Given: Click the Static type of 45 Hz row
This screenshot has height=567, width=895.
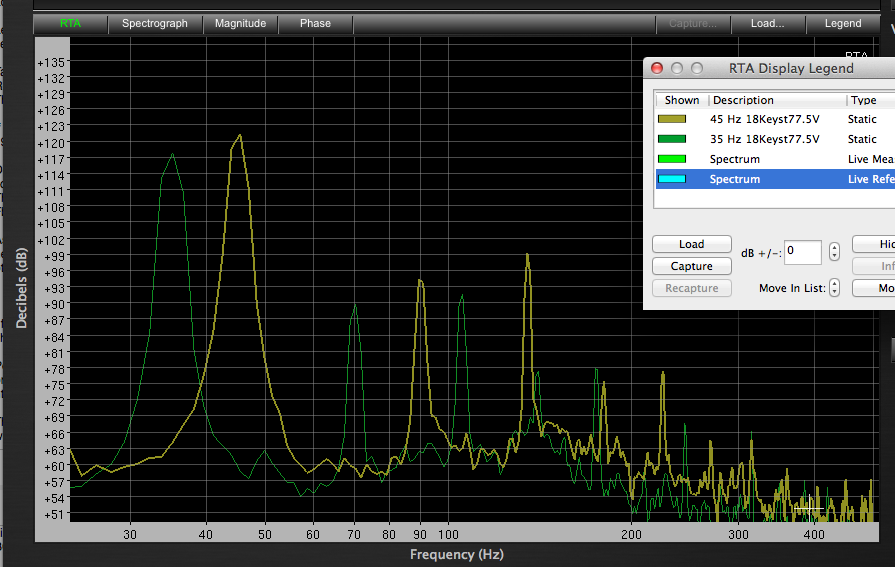Looking at the screenshot, I should click(x=862, y=119).
